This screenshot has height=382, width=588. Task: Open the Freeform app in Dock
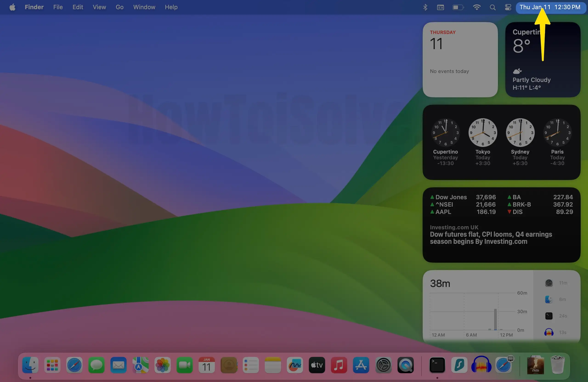point(295,365)
